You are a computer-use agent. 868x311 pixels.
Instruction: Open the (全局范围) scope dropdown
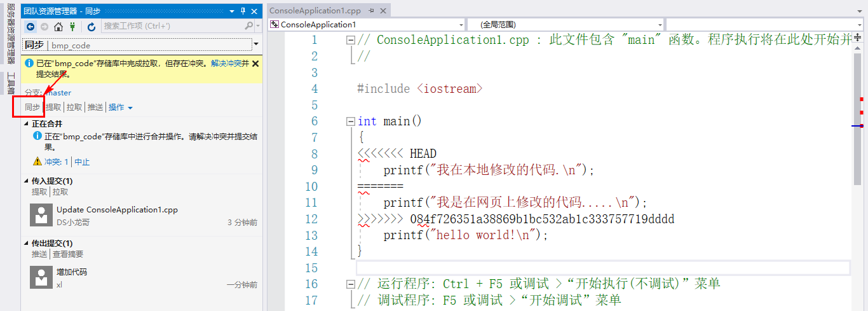(566, 25)
